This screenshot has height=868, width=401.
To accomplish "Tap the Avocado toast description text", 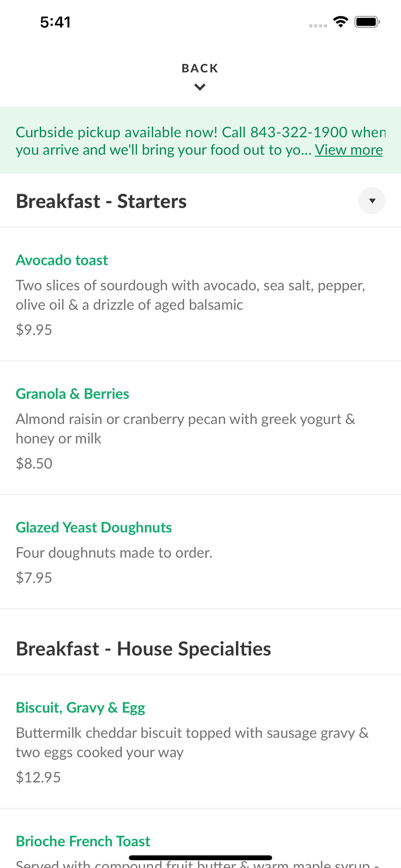I will click(x=191, y=295).
